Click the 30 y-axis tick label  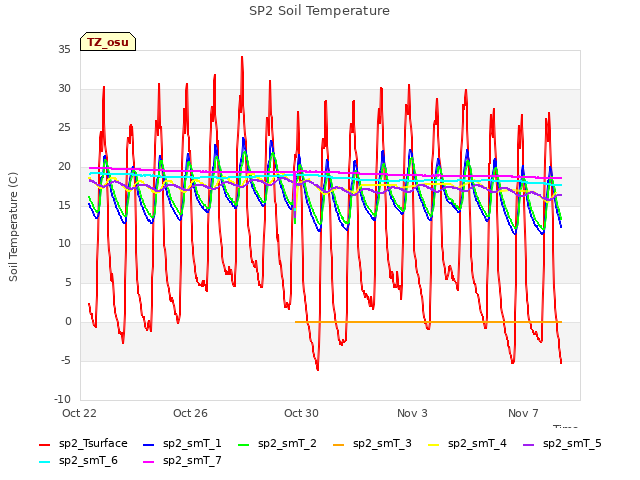(x=64, y=89)
